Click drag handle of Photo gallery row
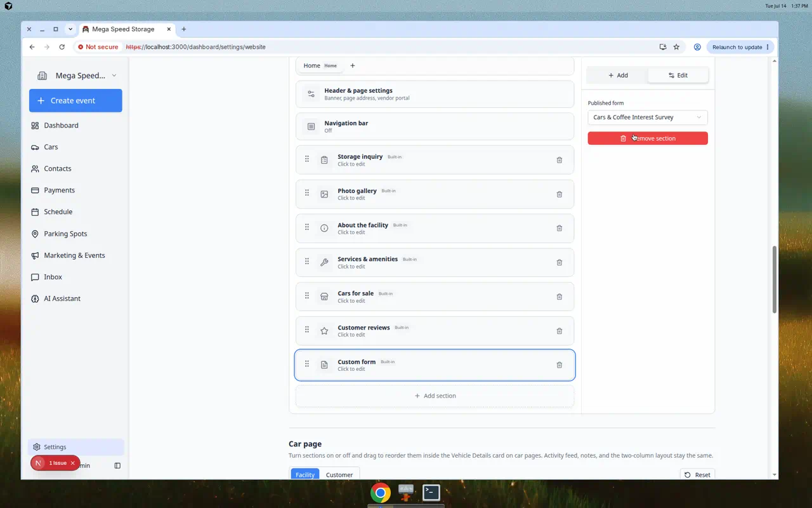Viewport: 812px width, 508px height. 307,193
